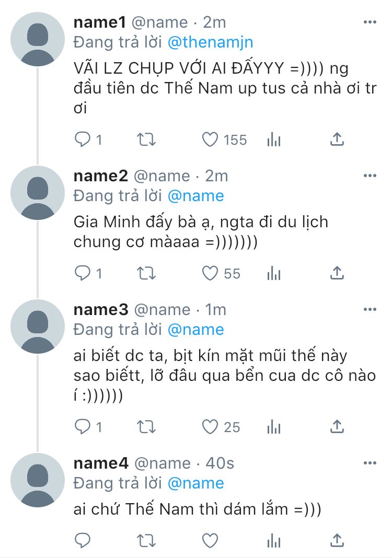Reply to name2's tweet
Screen dimensions: 392x558
click(x=83, y=273)
